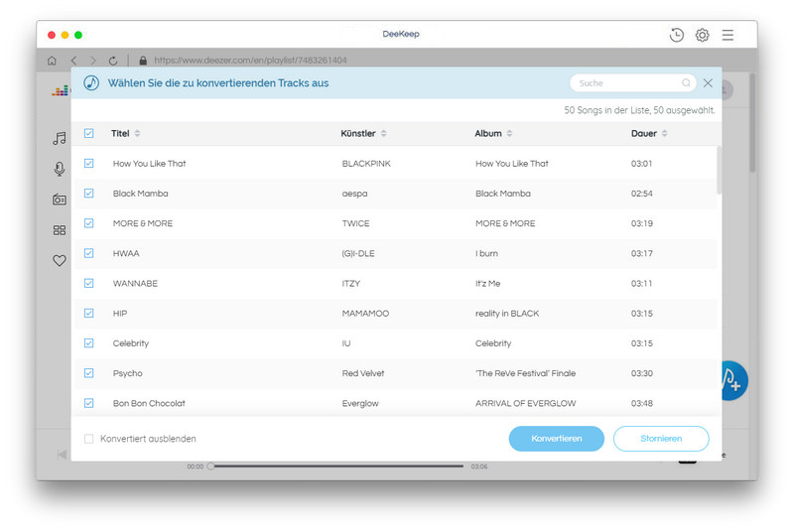
Task: Open Deezer explore grid icon
Action: 60,230
